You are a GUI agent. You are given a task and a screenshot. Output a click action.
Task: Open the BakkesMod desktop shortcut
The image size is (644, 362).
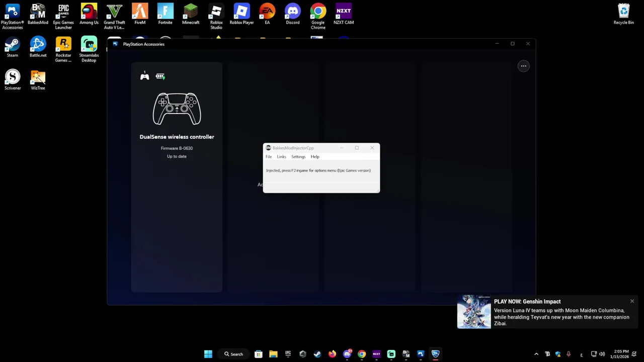click(x=38, y=14)
